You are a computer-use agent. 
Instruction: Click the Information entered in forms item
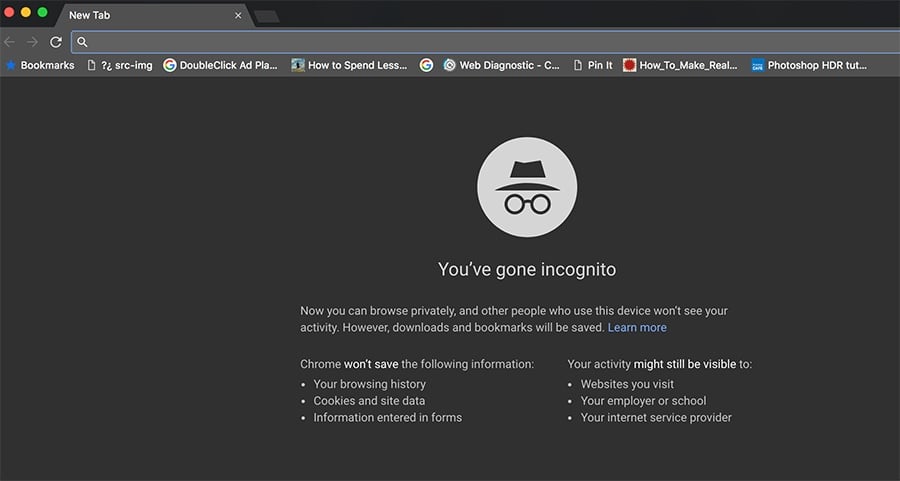point(387,417)
